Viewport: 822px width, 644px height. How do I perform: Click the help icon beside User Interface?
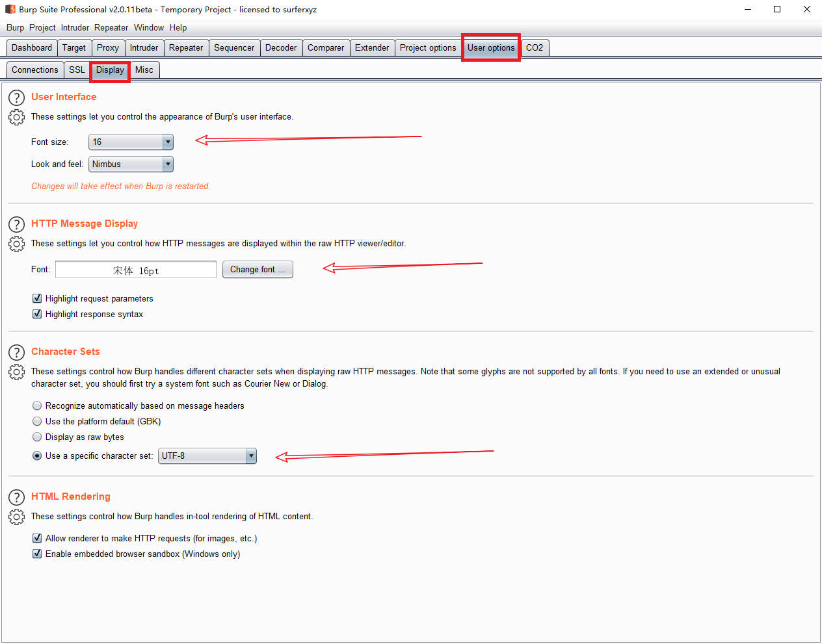click(x=16, y=98)
